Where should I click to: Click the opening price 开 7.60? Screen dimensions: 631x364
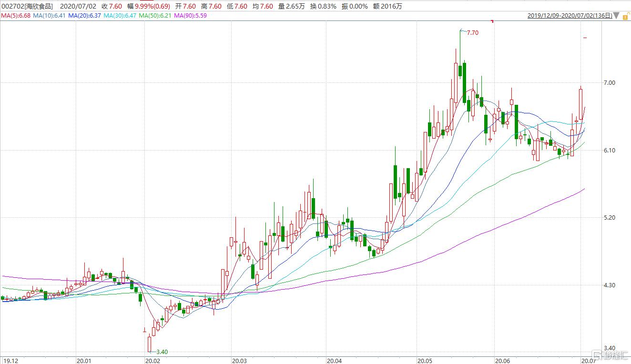pyautogui.click(x=186, y=6)
